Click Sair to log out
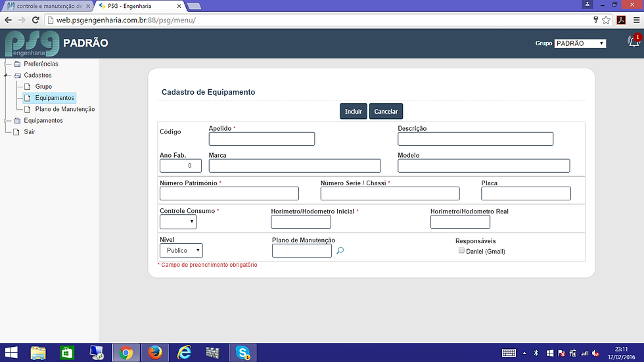Viewport: 644px width, 362px height. tap(29, 132)
